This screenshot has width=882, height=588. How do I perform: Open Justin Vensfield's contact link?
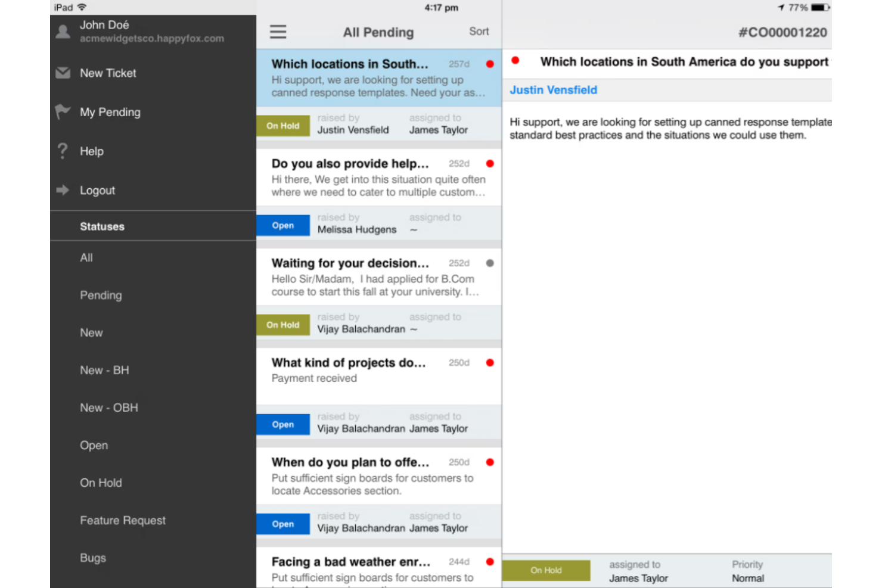click(x=553, y=90)
